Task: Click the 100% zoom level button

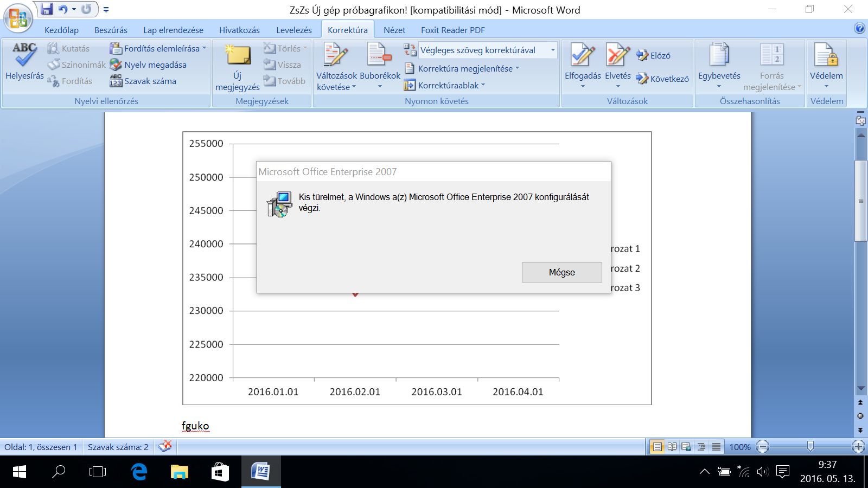Action: pyautogui.click(x=740, y=447)
